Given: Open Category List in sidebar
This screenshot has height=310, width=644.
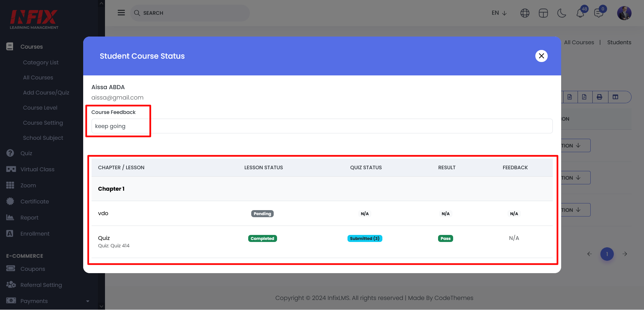Looking at the screenshot, I should point(41,62).
